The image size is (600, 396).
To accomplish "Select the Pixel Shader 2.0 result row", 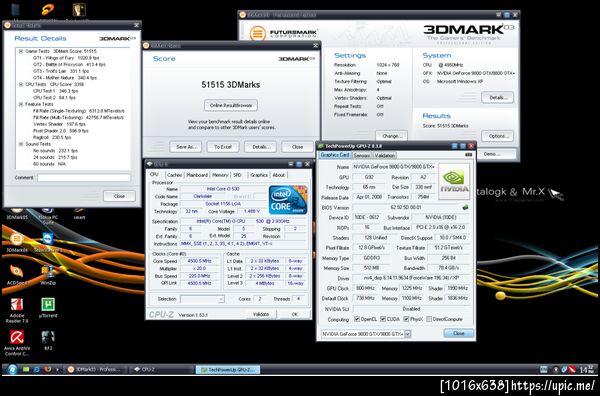I will click(x=60, y=130).
